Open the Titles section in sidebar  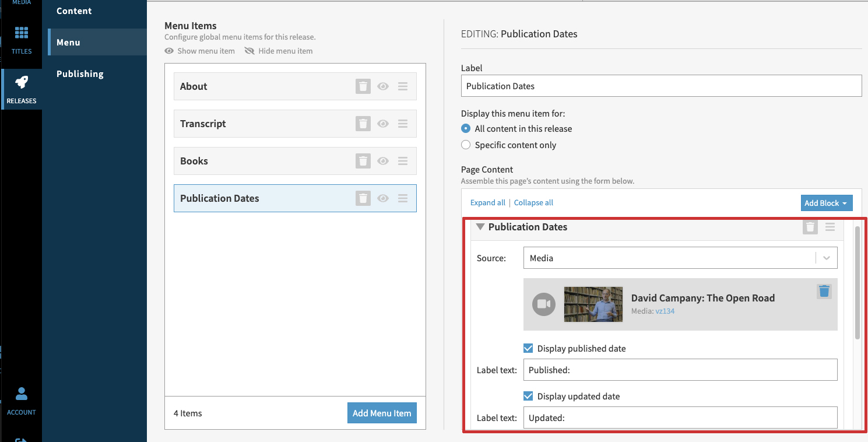22,40
